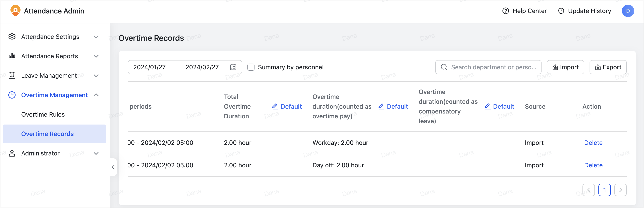The image size is (644, 208).
Task: Collapse the sidebar with the arrow handle
Action: pyautogui.click(x=113, y=167)
